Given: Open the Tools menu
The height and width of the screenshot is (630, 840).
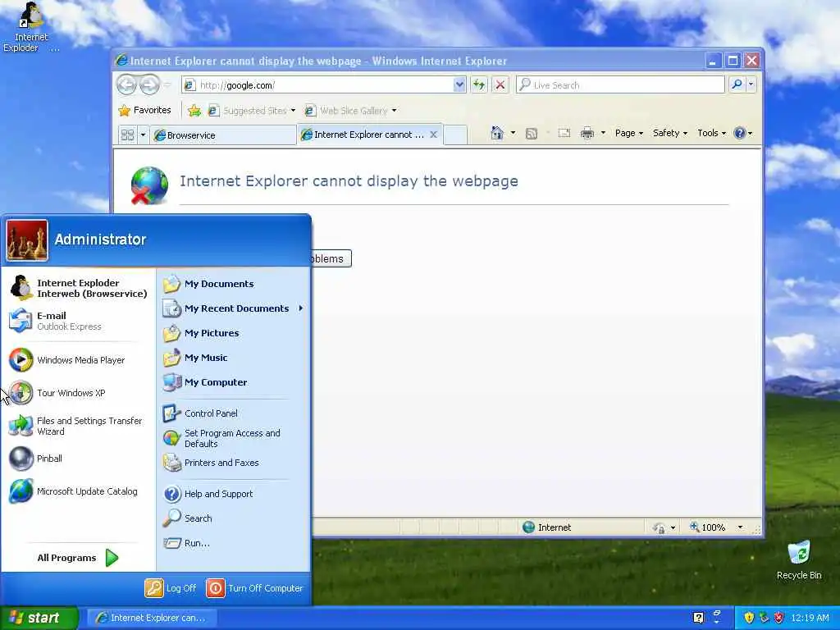Looking at the screenshot, I should click(711, 133).
